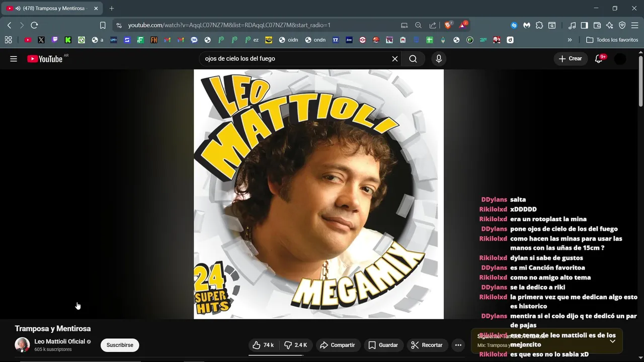This screenshot has height=362, width=644.
Task: Open the Twitch bookmark
Action: click(55, 40)
